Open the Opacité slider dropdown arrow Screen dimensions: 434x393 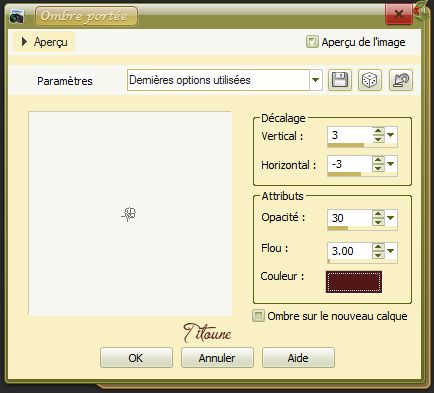(391, 218)
